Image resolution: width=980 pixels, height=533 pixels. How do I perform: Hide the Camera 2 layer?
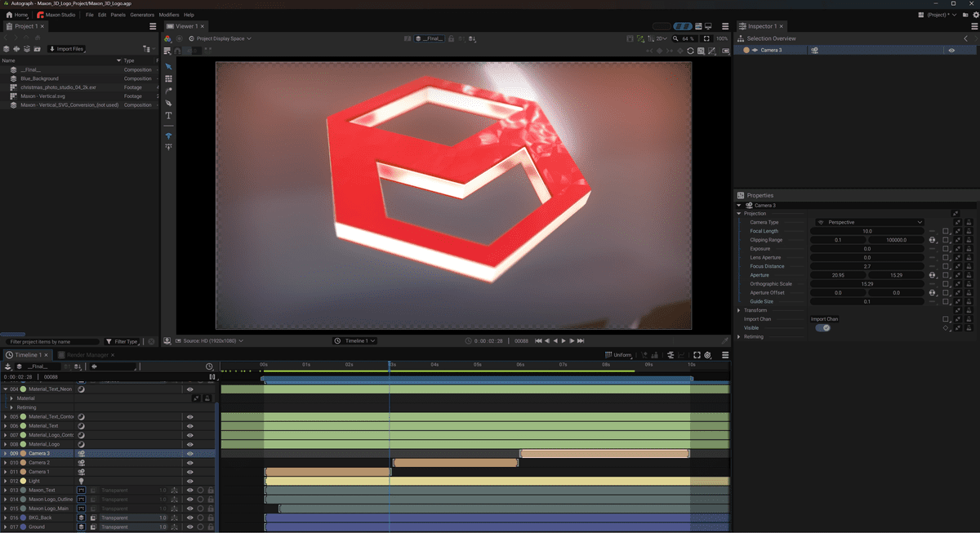(x=190, y=463)
